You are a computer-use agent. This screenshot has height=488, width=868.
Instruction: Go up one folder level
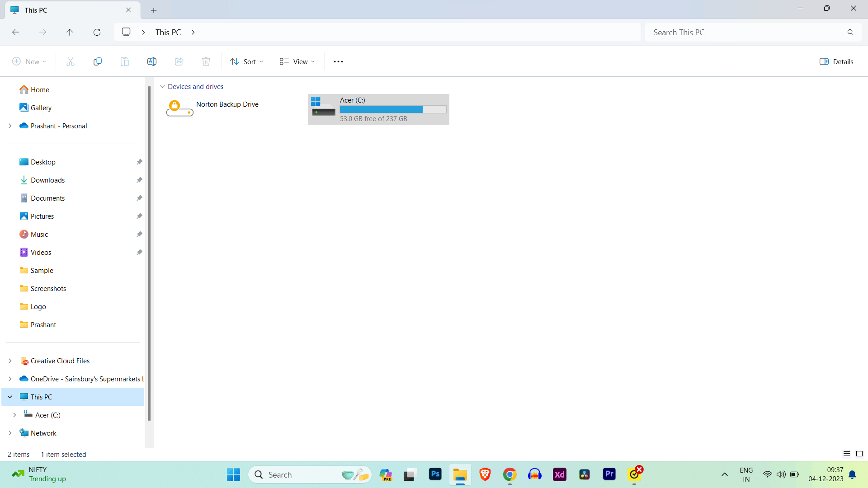pos(70,32)
